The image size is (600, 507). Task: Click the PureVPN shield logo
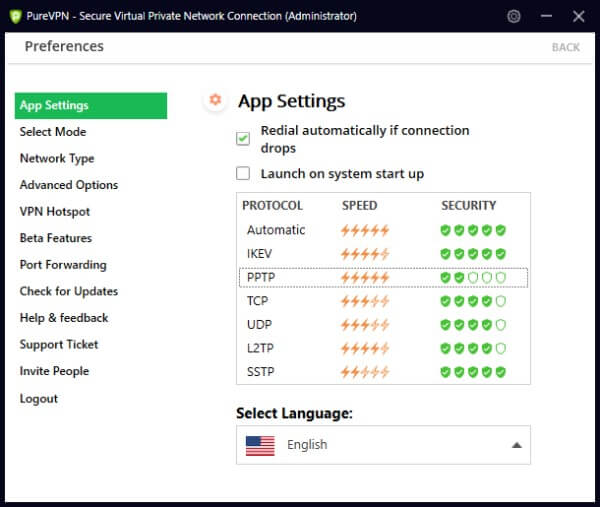tap(15, 16)
